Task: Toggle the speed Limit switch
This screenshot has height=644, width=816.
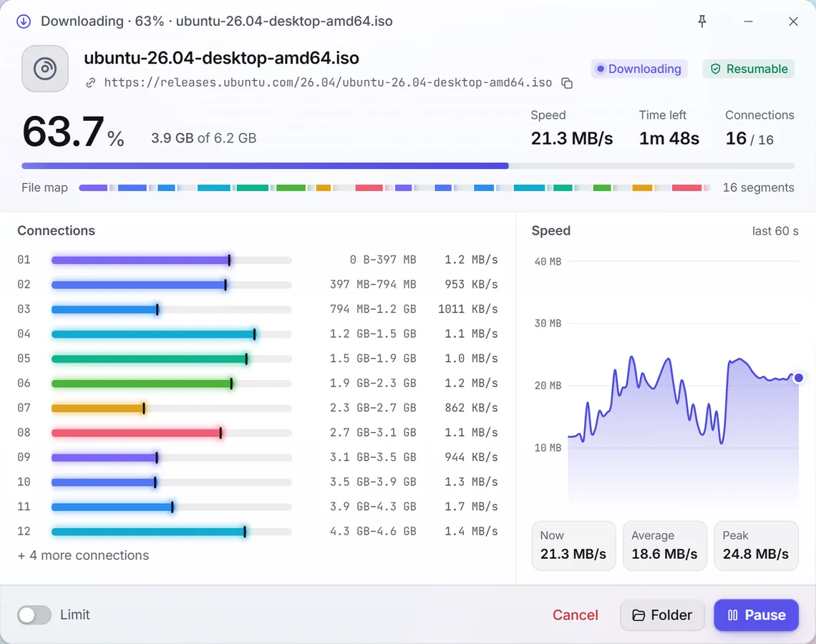Action: [x=34, y=615]
